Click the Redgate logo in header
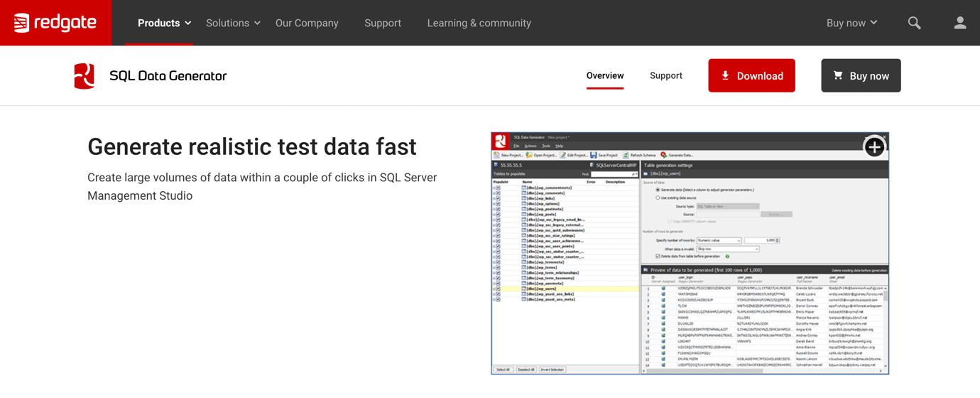This screenshot has height=398, width=980. click(55, 23)
